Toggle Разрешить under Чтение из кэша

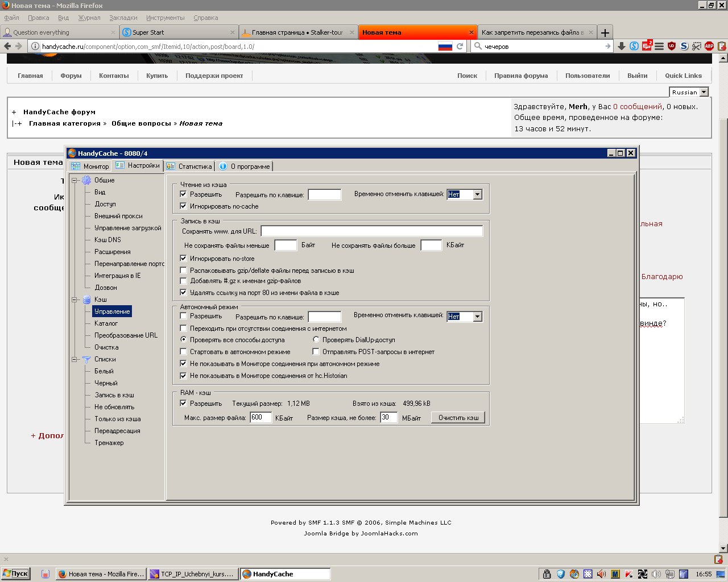(183, 194)
